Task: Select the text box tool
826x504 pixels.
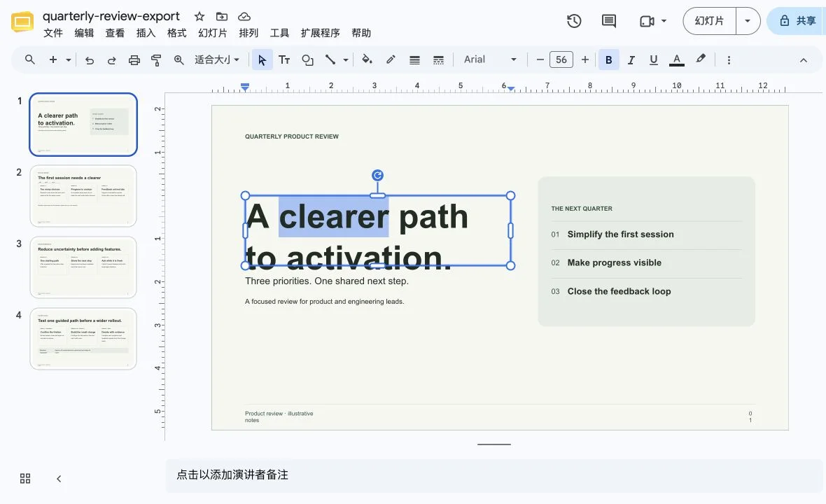Action: click(284, 60)
